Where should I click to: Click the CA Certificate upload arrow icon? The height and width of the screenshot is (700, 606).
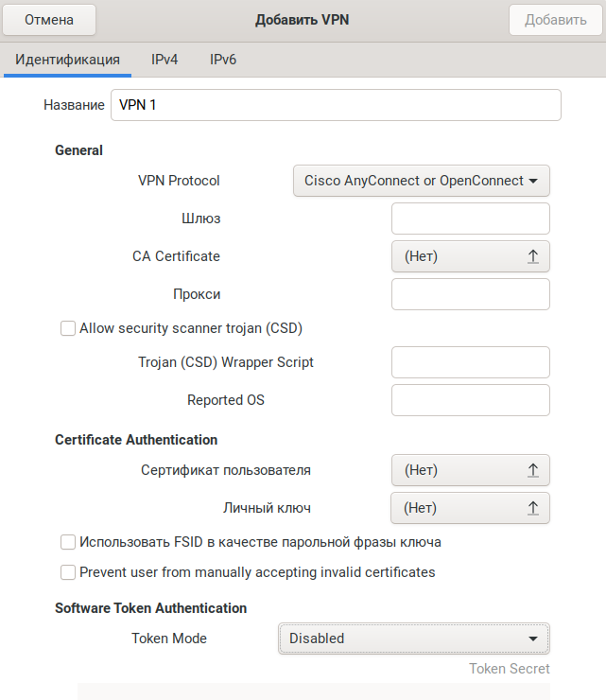click(532, 256)
